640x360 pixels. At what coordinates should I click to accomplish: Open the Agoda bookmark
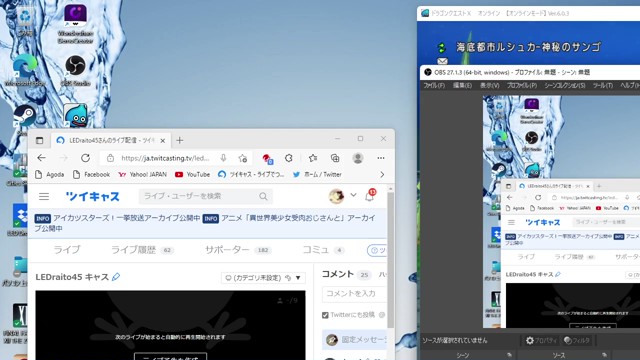pyautogui.click(x=50, y=175)
